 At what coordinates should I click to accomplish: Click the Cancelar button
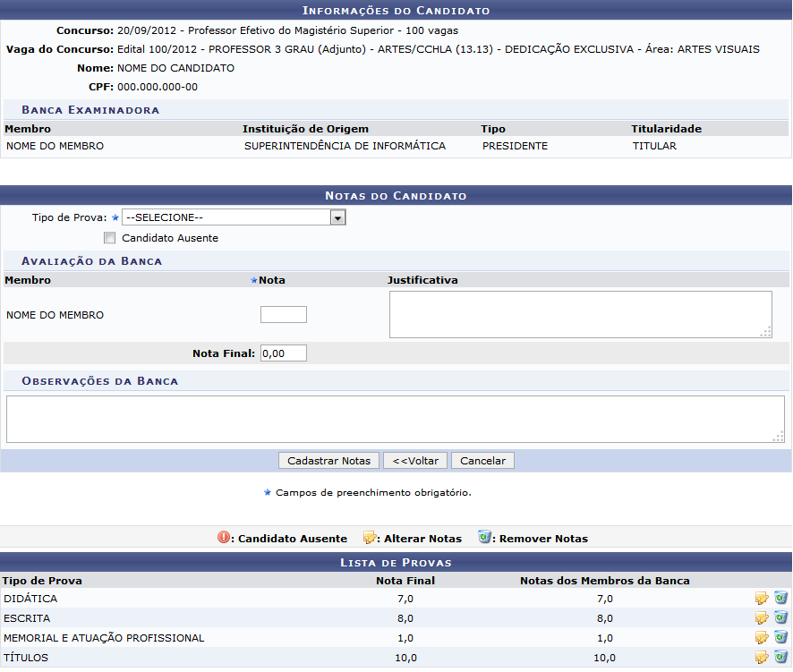(x=482, y=461)
